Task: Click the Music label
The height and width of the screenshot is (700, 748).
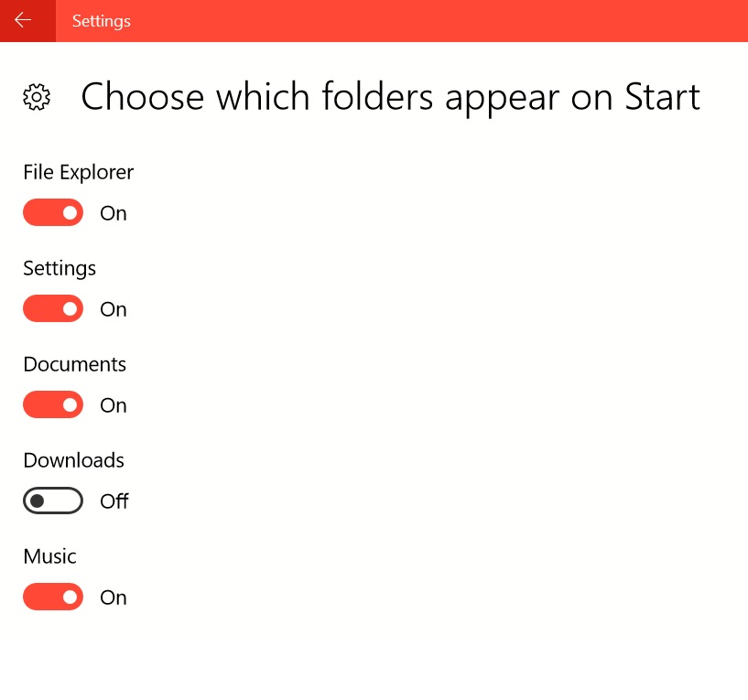Action: (x=50, y=556)
